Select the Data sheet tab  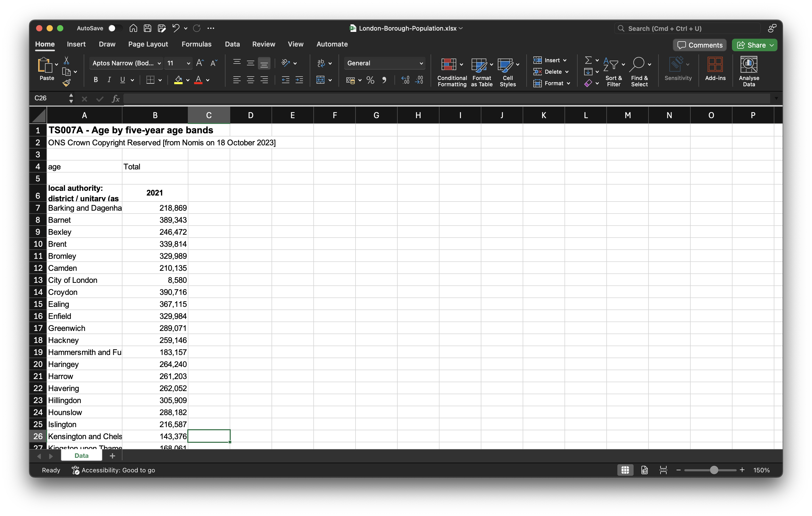[81, 456]
